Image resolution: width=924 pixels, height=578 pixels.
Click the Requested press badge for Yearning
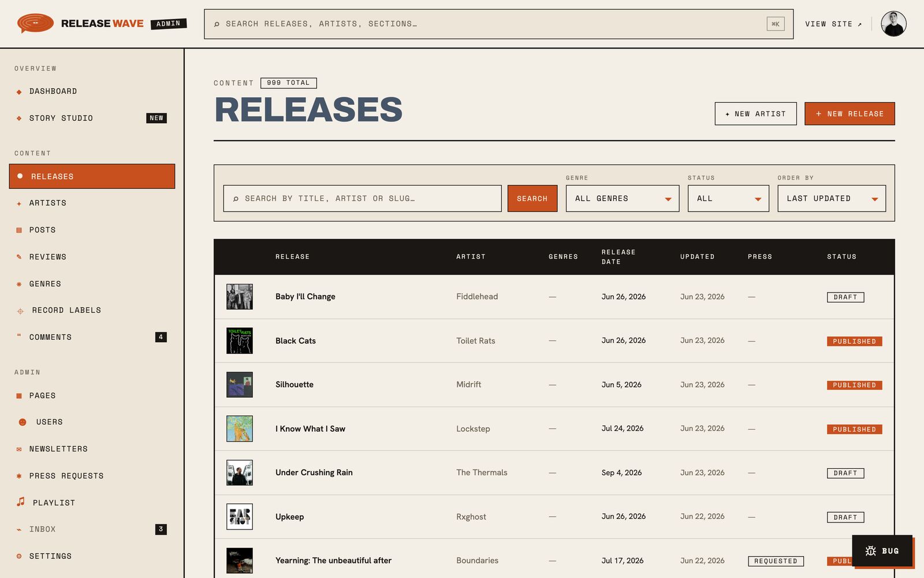coord(776,561)
